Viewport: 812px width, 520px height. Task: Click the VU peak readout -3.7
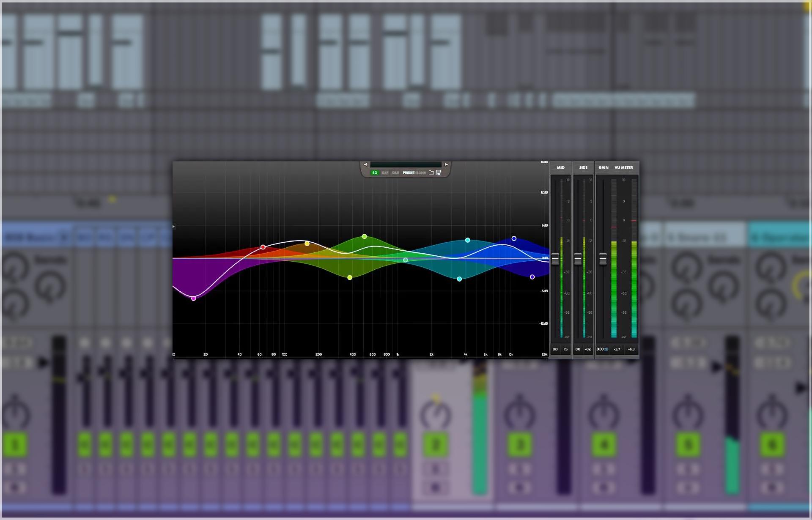[617, 349]
